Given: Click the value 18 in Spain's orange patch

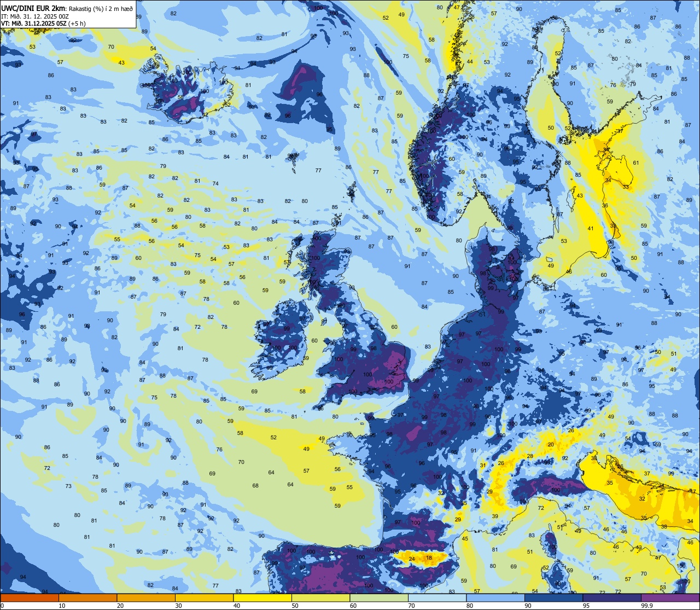Looking at the screenshot, I should pos(429,558).
